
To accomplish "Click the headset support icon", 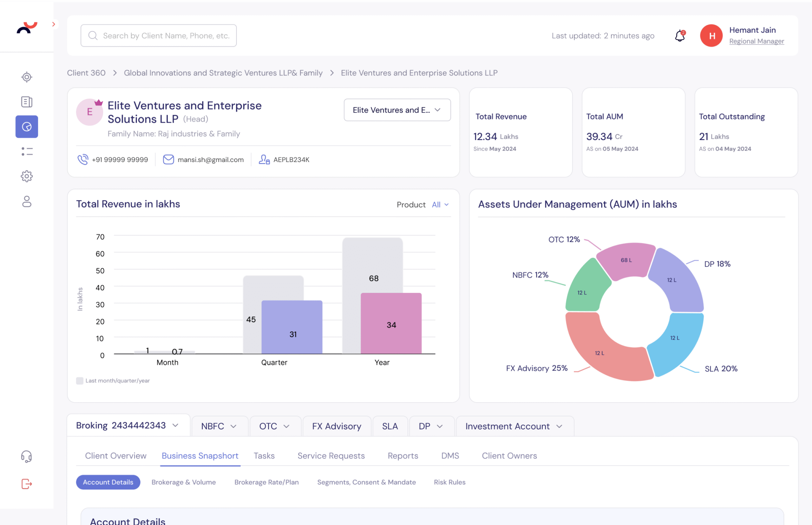I will (27, 457).
